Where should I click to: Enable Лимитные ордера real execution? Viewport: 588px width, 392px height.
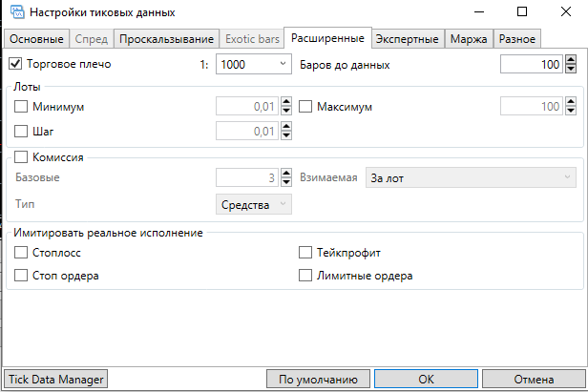(305, 276)
